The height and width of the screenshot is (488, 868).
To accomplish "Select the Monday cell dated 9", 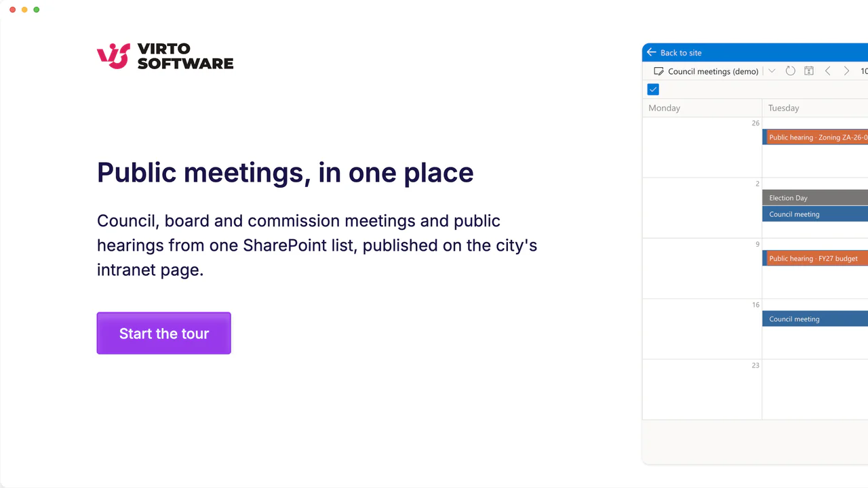I will coord(702,268).
